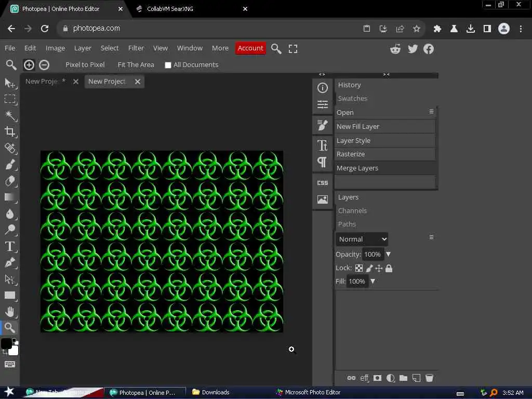The height and width of the screenshot is (399, 532).
Task: Click the search magnifier in menu bar
Action: coord(276,48)
